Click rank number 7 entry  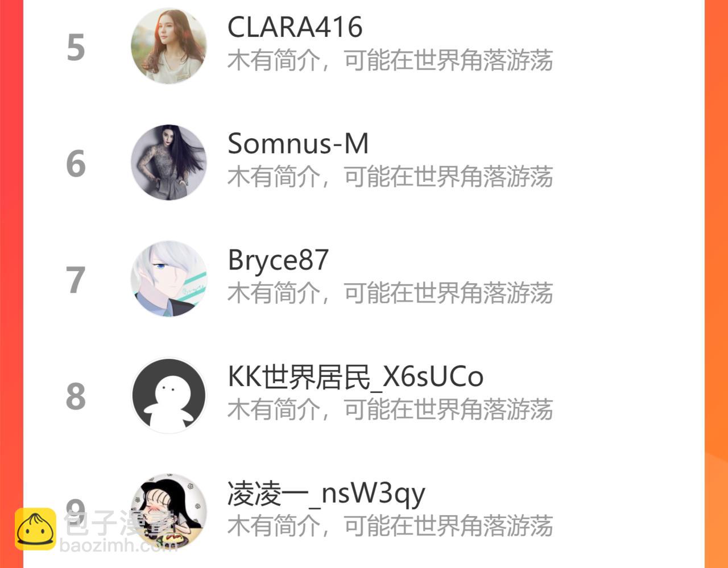click(x=76, y=281)
